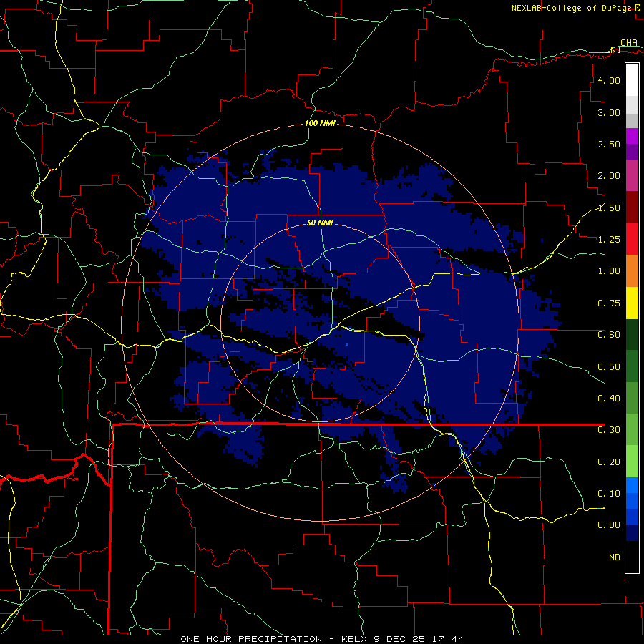Click the "9 DEC 25 17:44" timestamp
644x644 pixels.
tap(419, 639)
